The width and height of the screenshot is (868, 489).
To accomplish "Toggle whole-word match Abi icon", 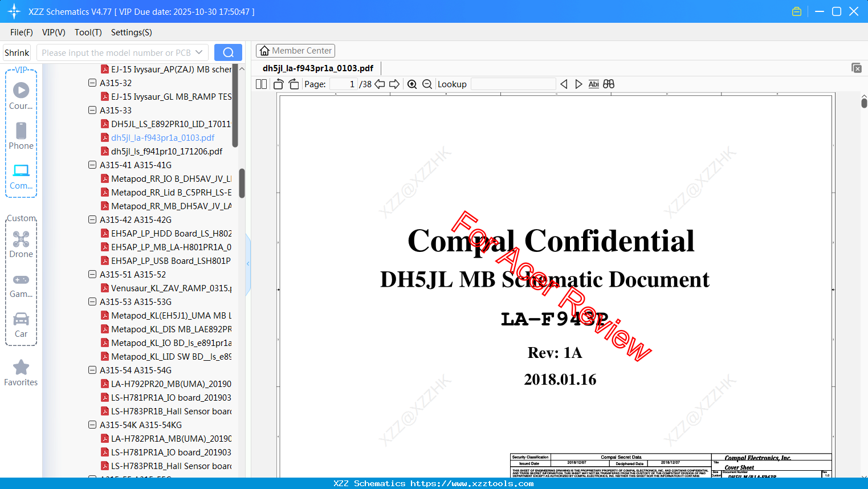I will (594, 84).
